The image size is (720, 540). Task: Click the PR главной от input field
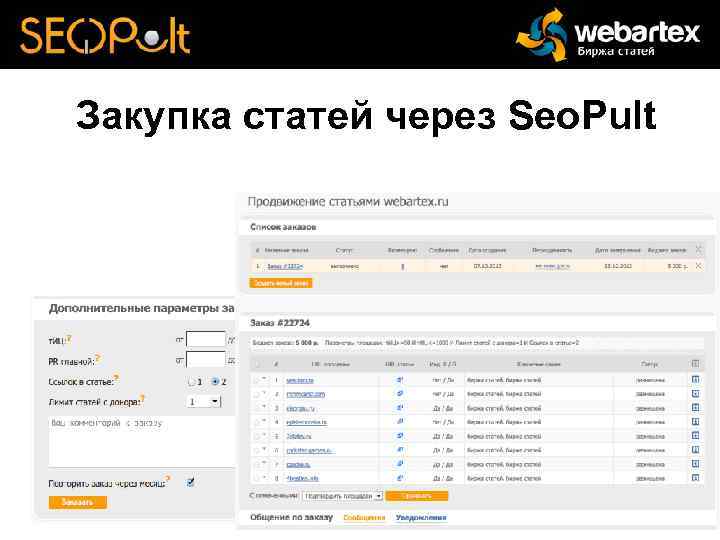206,360
